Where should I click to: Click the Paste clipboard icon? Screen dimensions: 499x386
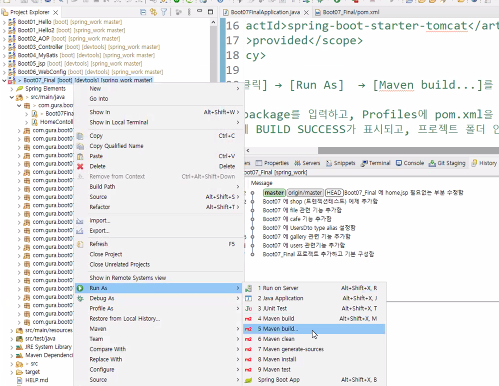(x=80, y=156)
